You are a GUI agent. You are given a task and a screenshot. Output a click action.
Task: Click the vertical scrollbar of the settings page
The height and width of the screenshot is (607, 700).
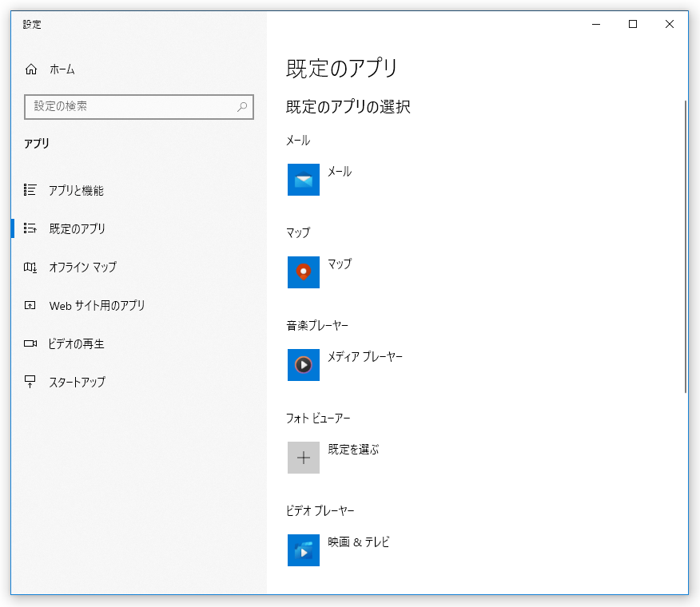tap(686, 247)
